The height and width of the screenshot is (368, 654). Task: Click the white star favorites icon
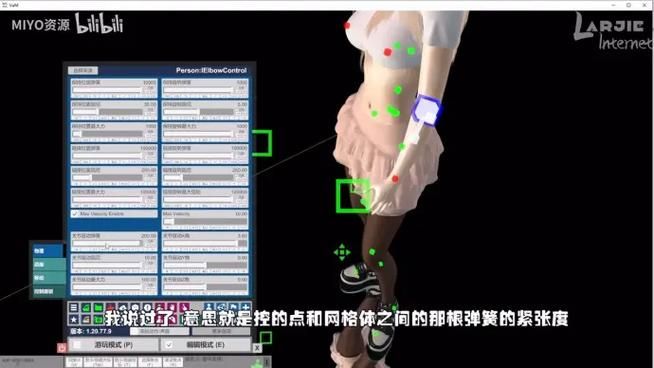74,320
